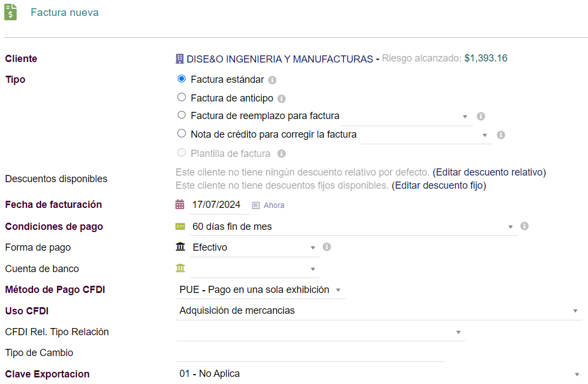Select Factura de reemplazo para factura radio
The image size is (588, 384).
(182, 115)
